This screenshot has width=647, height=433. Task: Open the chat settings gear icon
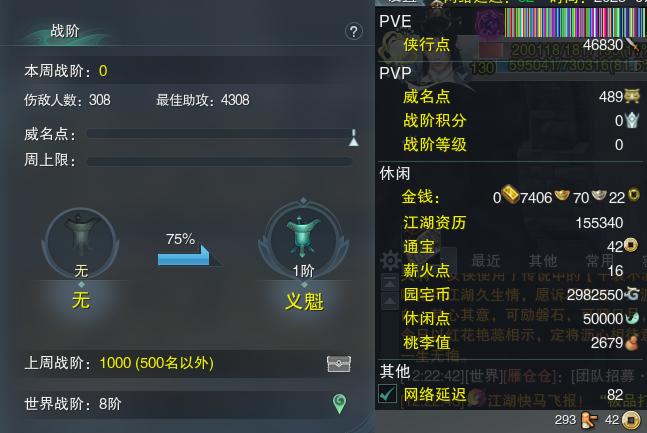[390, 260]
